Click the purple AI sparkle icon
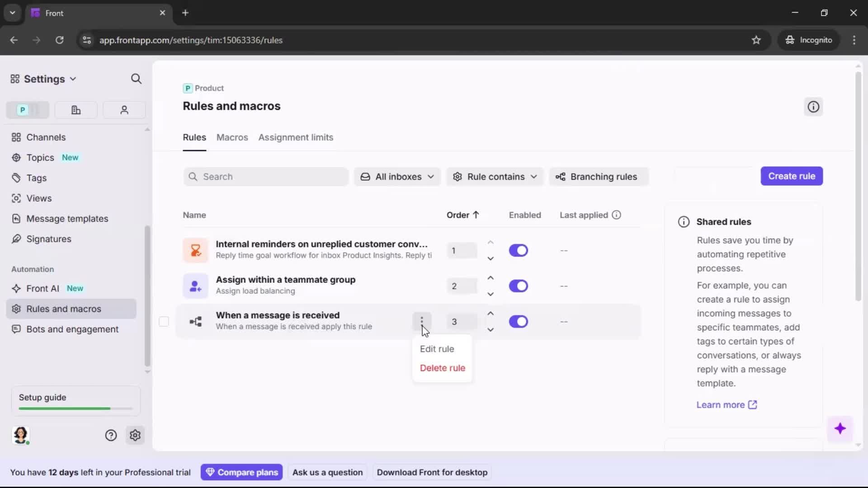Image resolution: width=868 pixels, height=488 pixels. (x=841, y=429)
